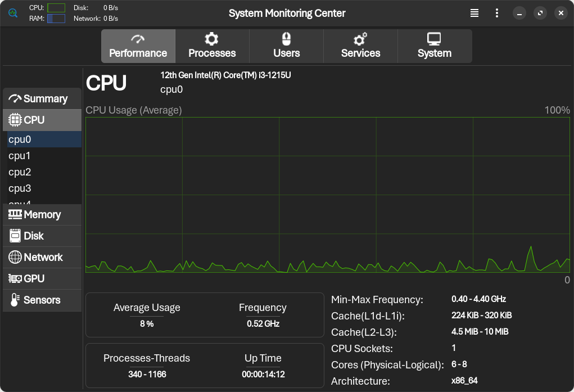Screen dimensions: 574x392
Task: Click the app logo in title bar
Action: click(x=13, y=12)
